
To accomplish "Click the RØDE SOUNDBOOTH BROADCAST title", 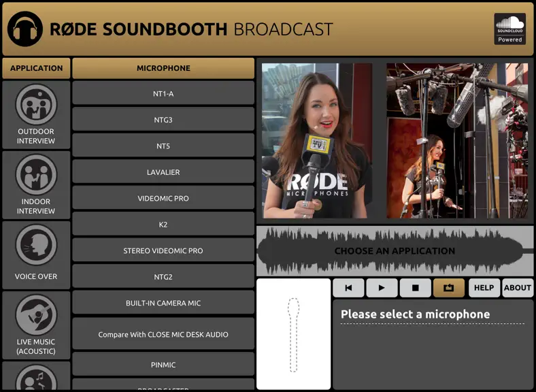I will pyautogui.click(x=191, y=29).
